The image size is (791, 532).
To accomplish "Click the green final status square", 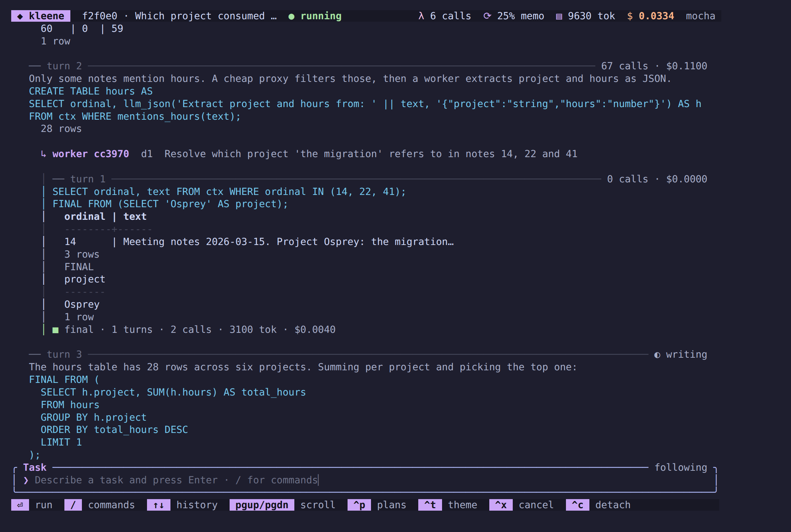I will (55, 330).
